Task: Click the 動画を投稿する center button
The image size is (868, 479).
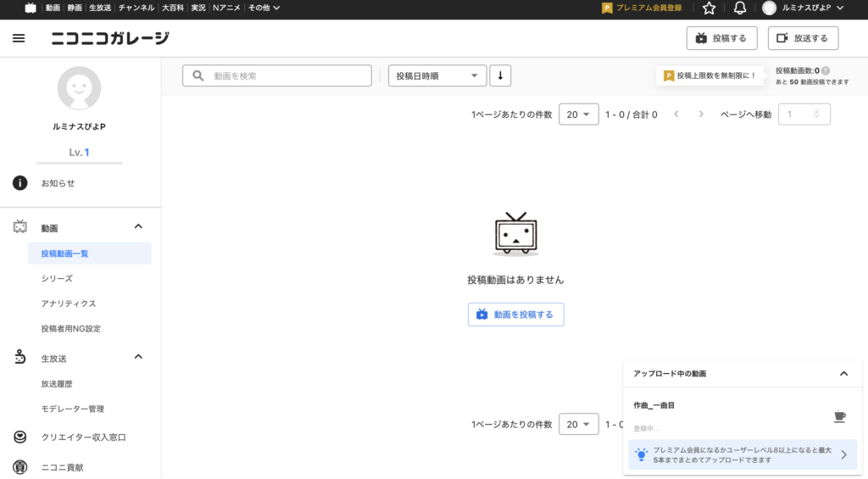Action: (515, 315)
